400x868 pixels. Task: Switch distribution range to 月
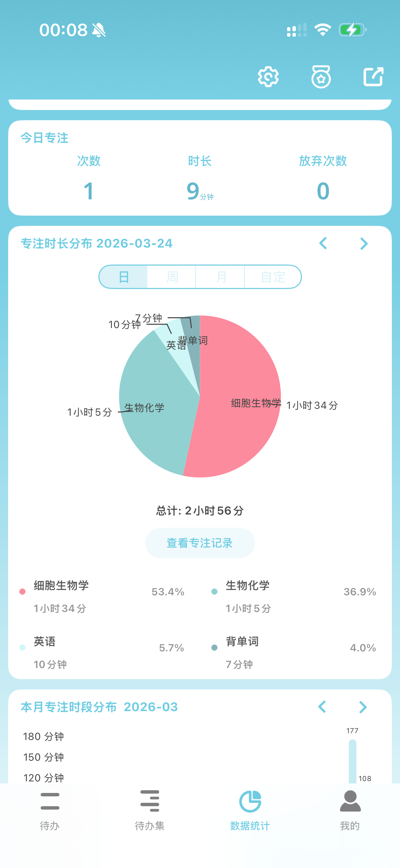pyautogui.click(x=221, y=277)
